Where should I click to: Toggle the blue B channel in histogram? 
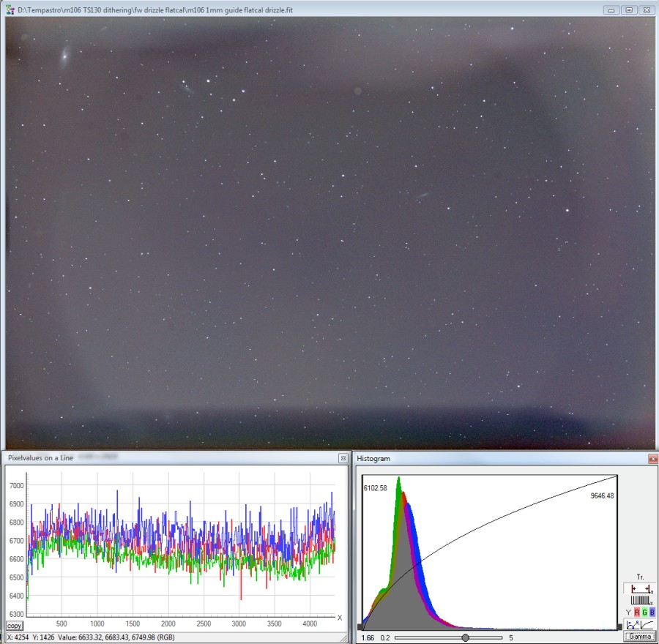click(652, 613)
